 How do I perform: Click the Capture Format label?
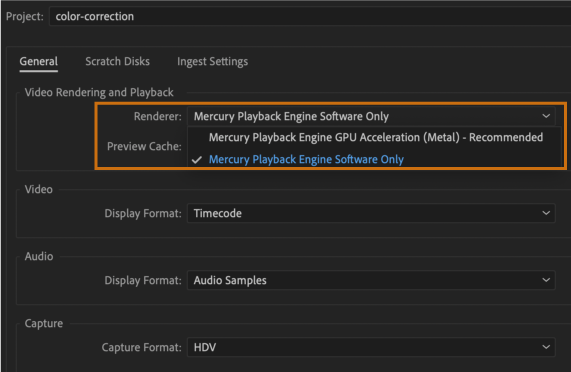tap(142, 347)
